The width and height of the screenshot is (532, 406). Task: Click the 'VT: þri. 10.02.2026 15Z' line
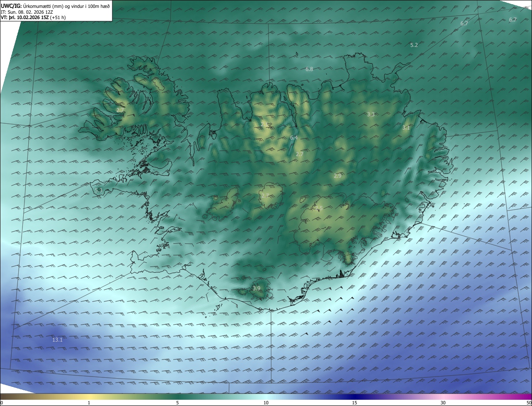[33, 17]
